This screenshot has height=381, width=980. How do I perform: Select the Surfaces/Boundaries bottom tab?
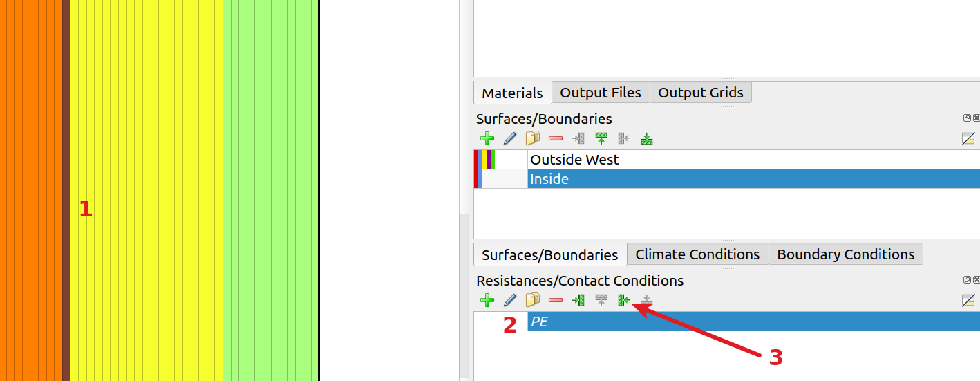pyautogui.click(x=550, y=254)
